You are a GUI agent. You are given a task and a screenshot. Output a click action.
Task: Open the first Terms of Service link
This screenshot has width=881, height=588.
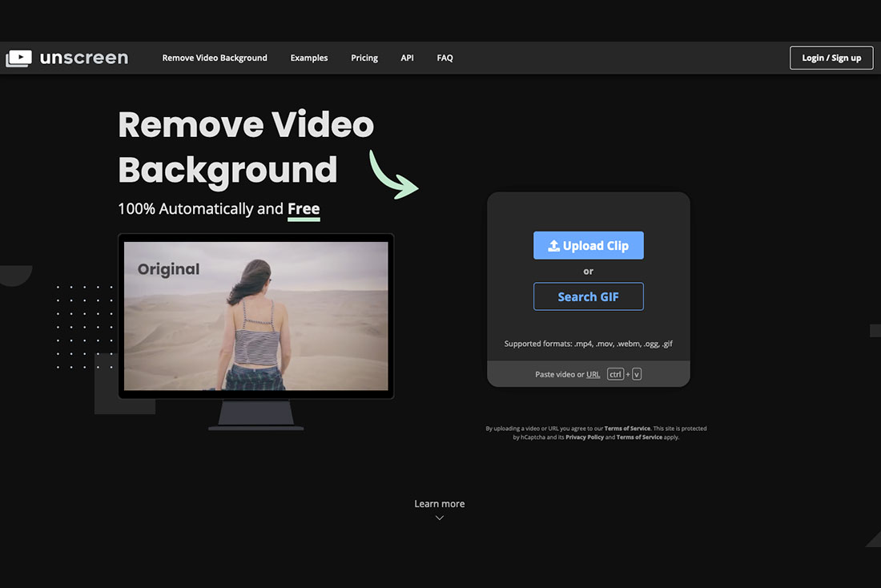pyautogui.click(x=627, y=429)
